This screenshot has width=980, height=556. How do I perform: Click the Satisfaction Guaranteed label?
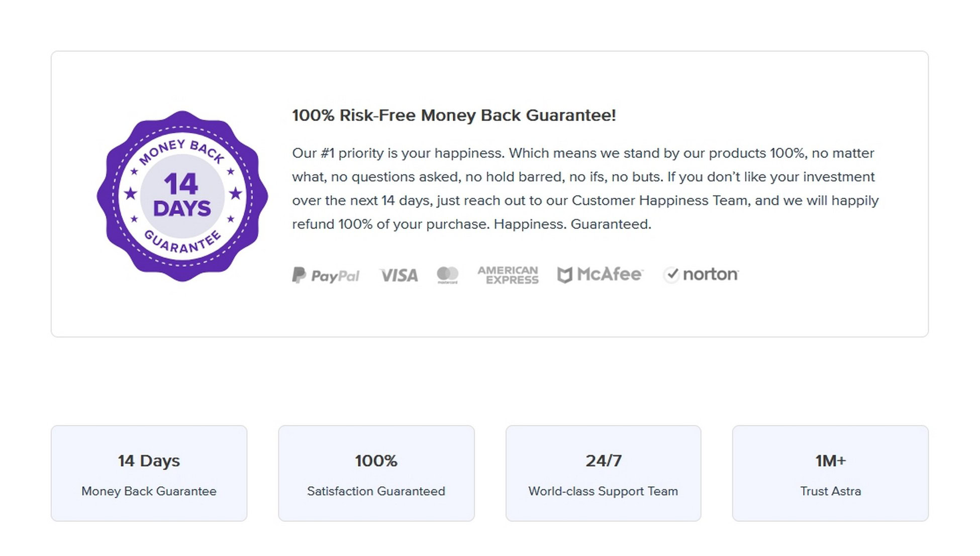coord(376,491)
